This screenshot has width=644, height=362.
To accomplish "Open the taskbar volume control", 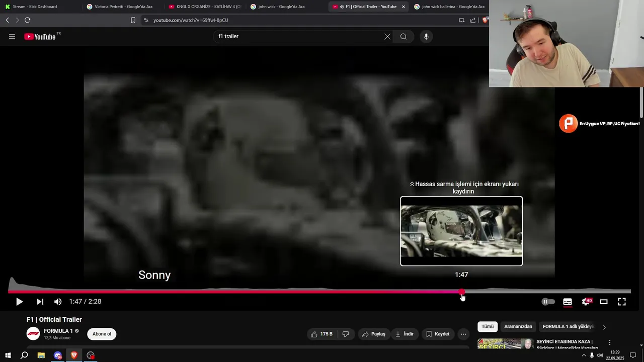I will tap(600, 355).
